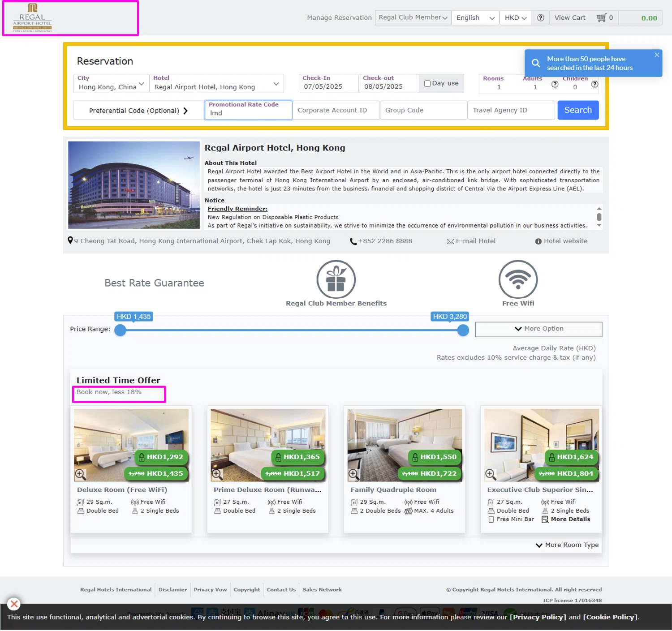The image size is (672, 631).
Task: Open Sales Network footer link
Action: (x=322, y=590)
